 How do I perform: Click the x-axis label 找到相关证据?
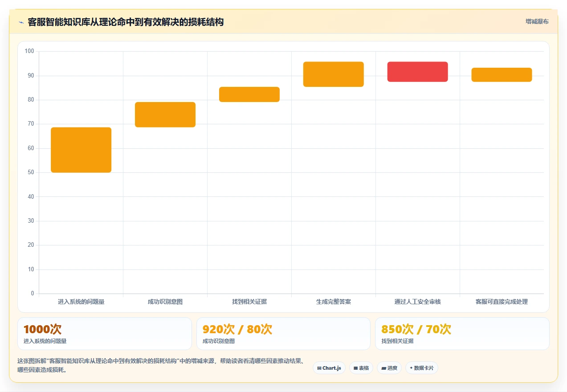(x=249, y=302)
